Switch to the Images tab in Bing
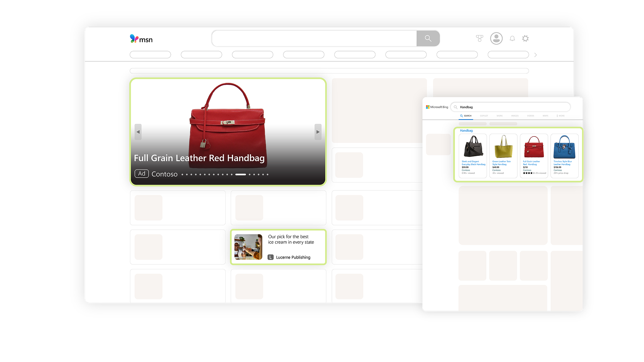Screen dimensions: 644x362 515,116
